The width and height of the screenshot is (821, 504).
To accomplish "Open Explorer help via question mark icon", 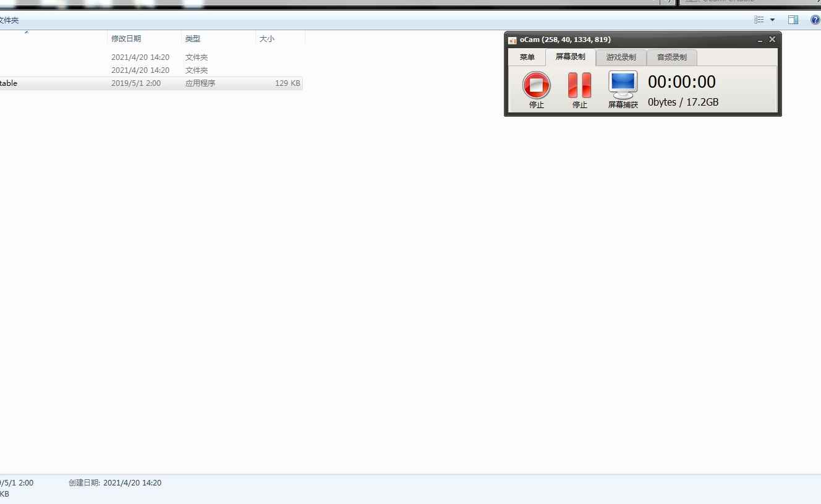I will 815,20.
